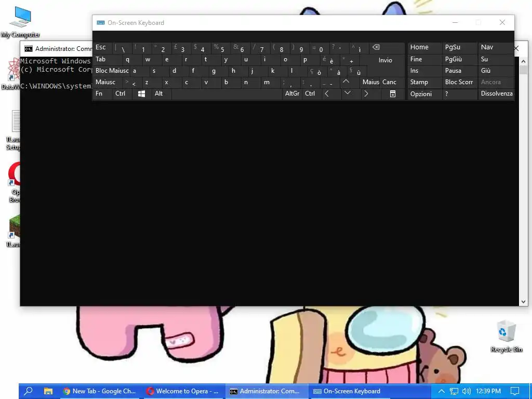This screenshot has width=532, height=399.
Task: Toggle Bloc Maiusc caps lock key
Action: 112,71
